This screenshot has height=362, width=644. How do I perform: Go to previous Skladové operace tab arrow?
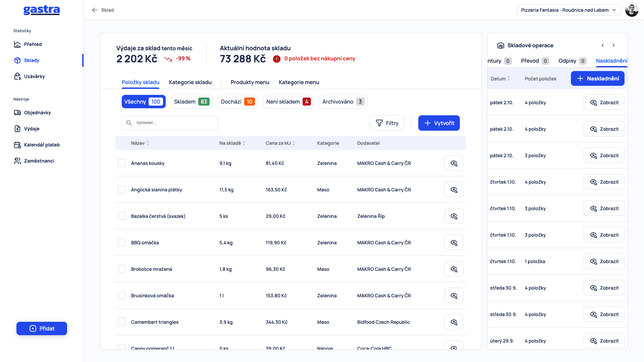click(603, 45)
